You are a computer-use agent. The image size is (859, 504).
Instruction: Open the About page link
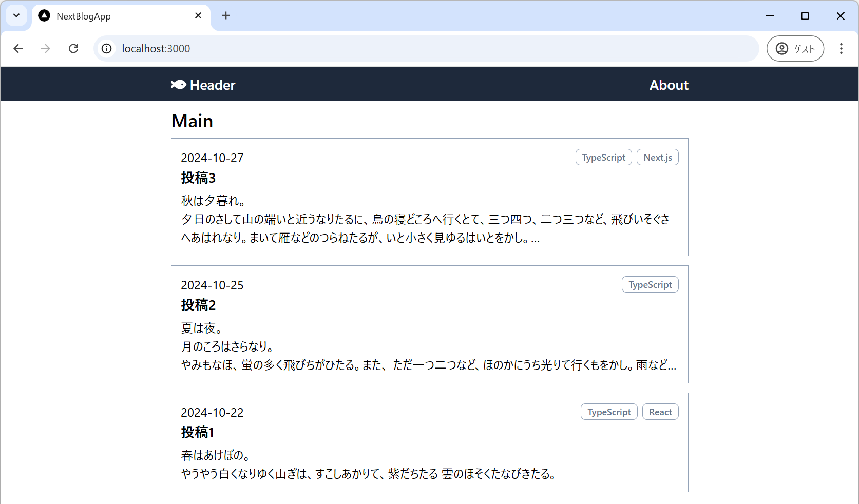tap(669, 85)
